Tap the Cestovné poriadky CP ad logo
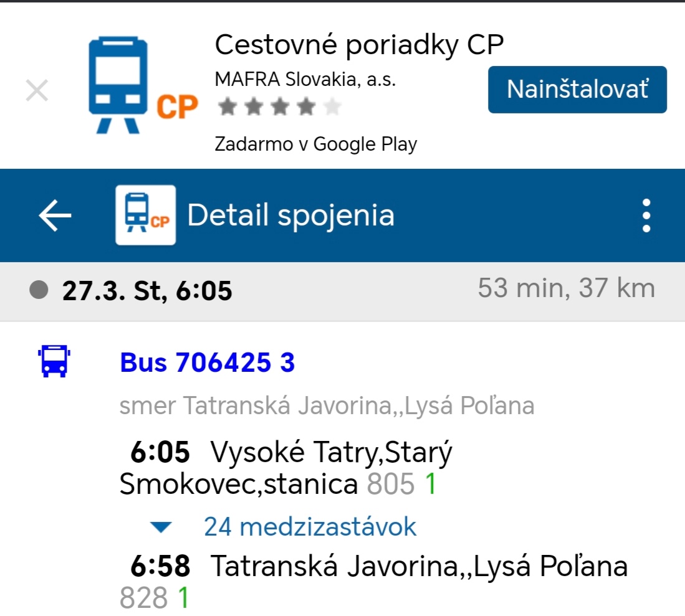 (142, 85)
